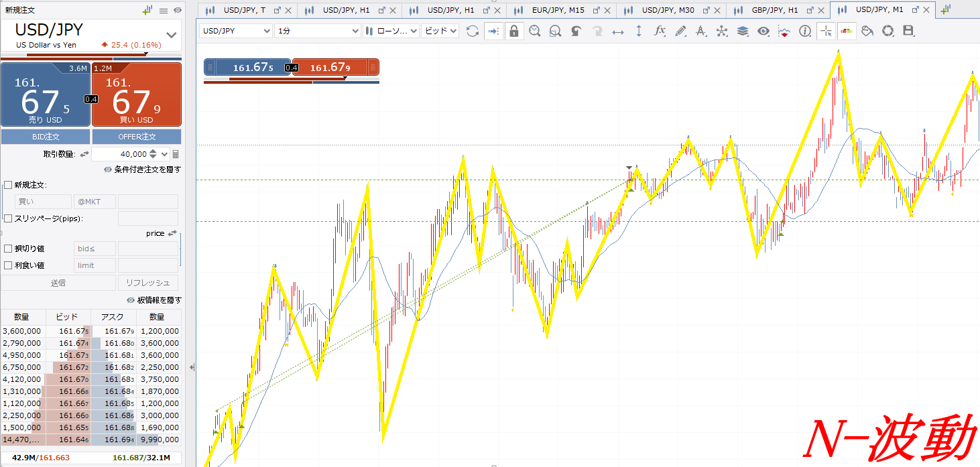
Task: Click swap arrows next to price label
Action: point(172,233)
